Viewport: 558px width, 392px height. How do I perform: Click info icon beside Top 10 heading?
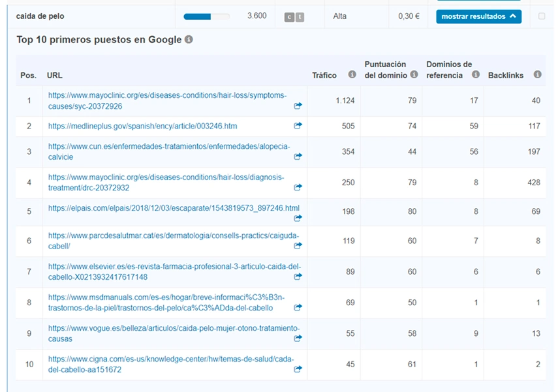189,40
